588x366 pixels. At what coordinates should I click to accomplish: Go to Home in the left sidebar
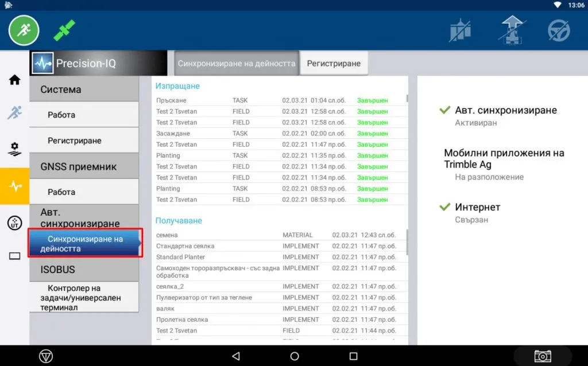(14, 80)
